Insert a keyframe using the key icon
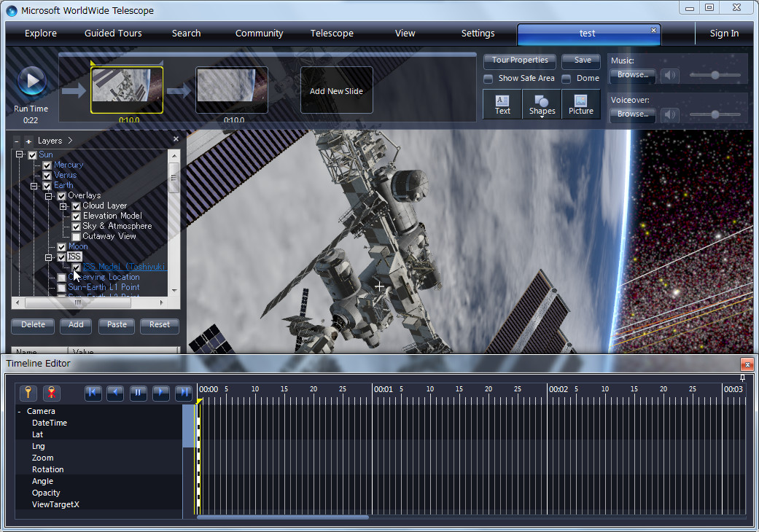Screen dimensions: 759x532 point(28,393)
